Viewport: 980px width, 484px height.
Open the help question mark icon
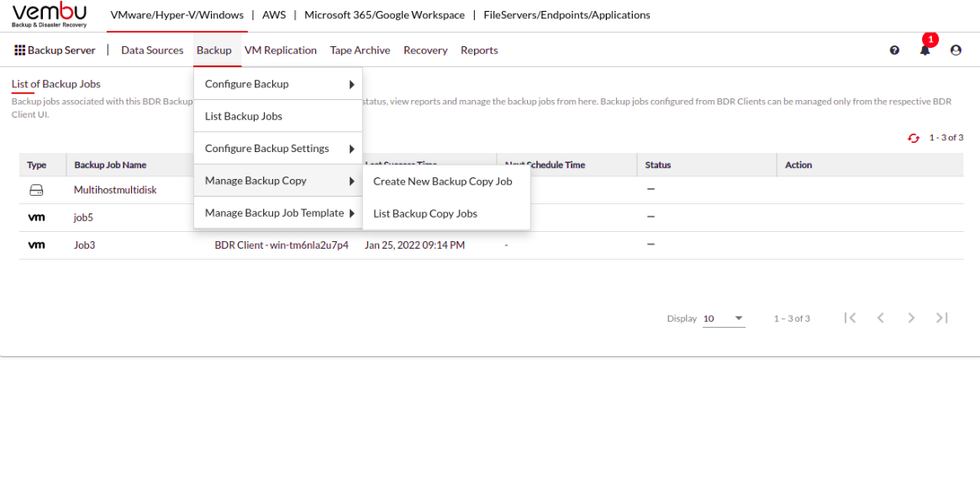tap(894, 50)
